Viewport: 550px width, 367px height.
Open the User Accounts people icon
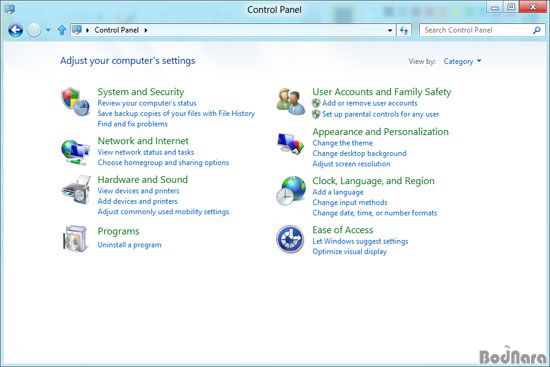tap(291, 101)
